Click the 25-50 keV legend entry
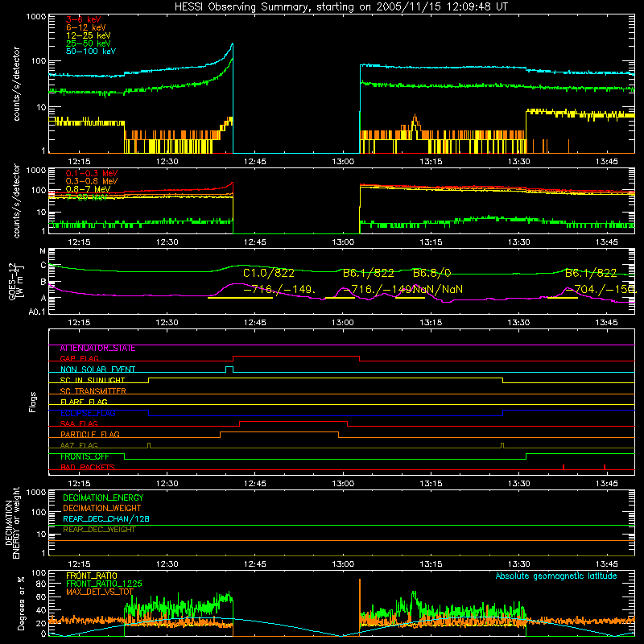The image size is (644, 644). pyautogui.click(x=89, y=43)
